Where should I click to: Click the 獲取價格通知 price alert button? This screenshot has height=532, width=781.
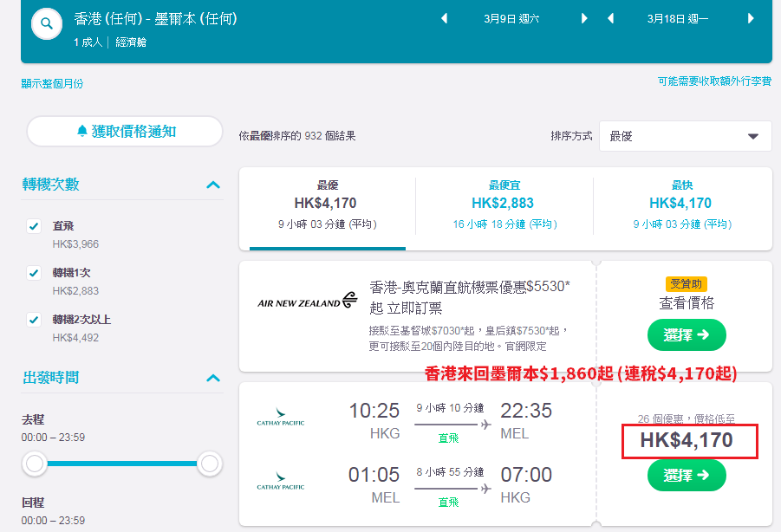click(x=125, y=132)
